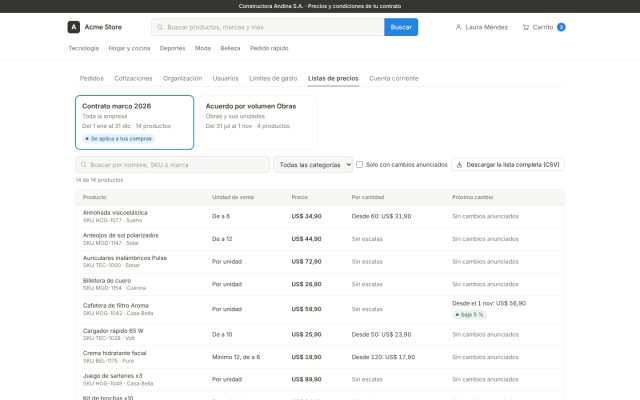
Task: Click the baja 5 % badge
Action: click(x=469, y=315)
